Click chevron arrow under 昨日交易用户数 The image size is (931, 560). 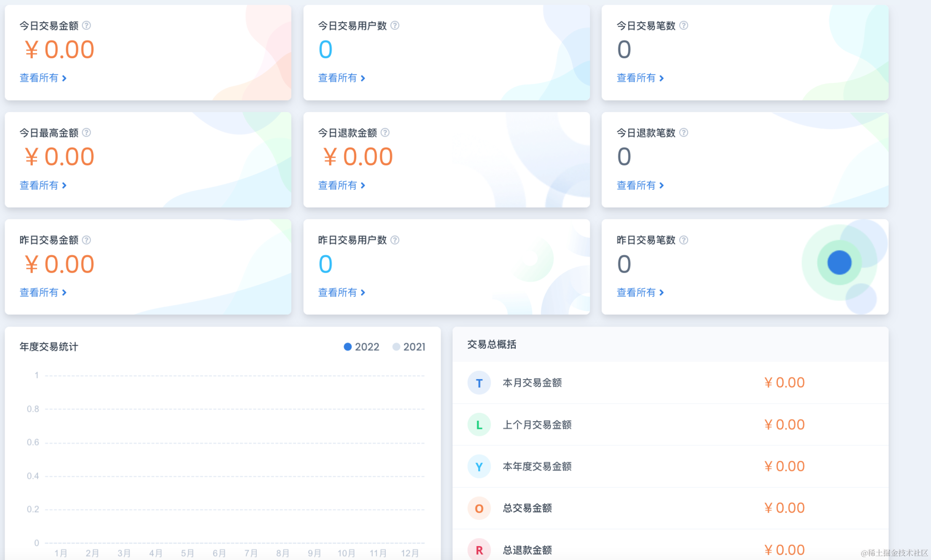pyautogui.click(x=363, y=293)
